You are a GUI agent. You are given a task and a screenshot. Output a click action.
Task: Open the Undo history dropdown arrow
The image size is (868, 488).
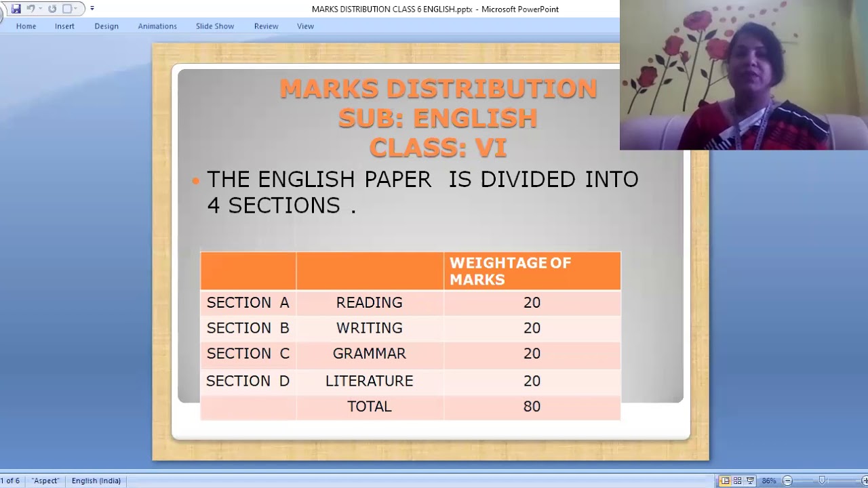pyautogui.click(x=40, y=9)
